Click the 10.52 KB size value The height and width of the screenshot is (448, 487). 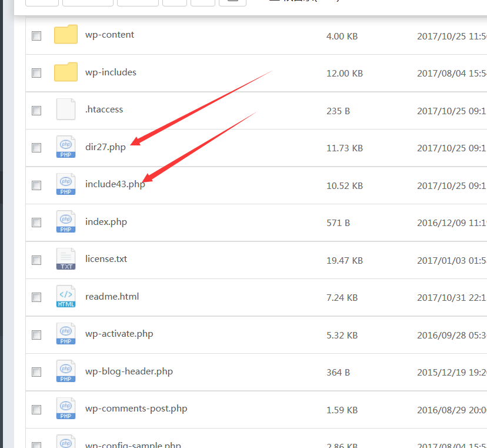pyautogui.click(x=345, y=186)
